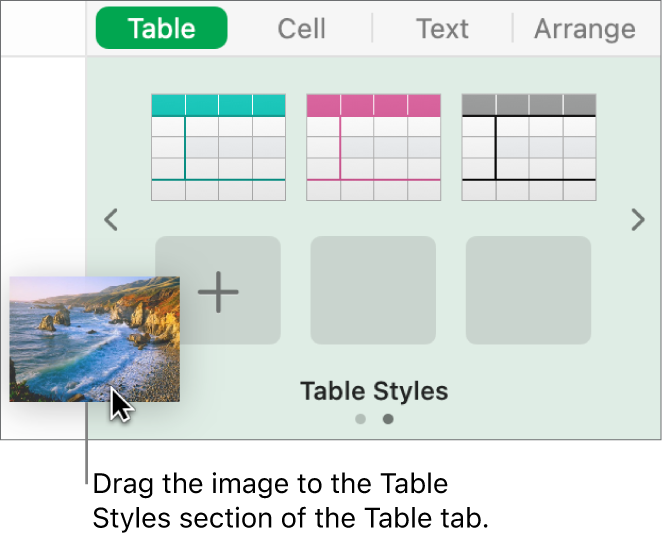Screen dimensions: 662x546
Task: Show next table styles with right arrow
Action: tap(637, 220)
